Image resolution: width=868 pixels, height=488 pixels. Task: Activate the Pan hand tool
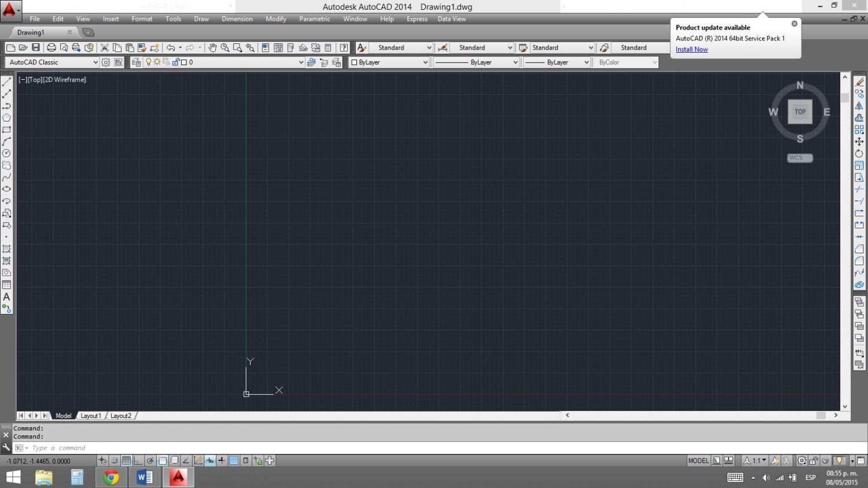[212, 47]
